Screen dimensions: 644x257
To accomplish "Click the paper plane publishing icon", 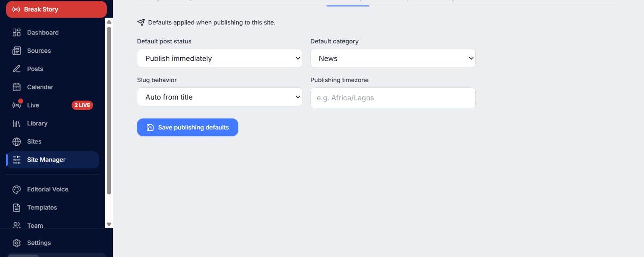I will (x=141, y=22).
